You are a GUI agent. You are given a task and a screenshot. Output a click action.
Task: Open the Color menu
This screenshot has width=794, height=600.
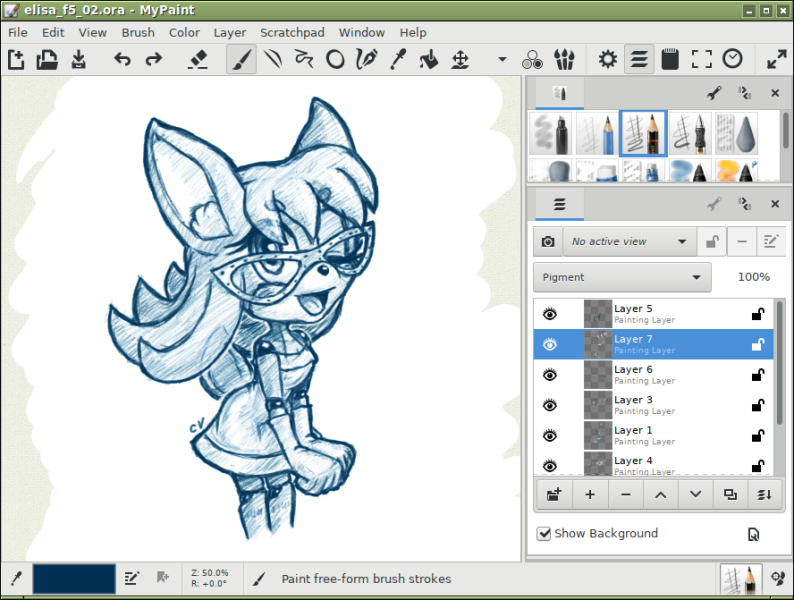pyautogui.click(x=184, y=32)
